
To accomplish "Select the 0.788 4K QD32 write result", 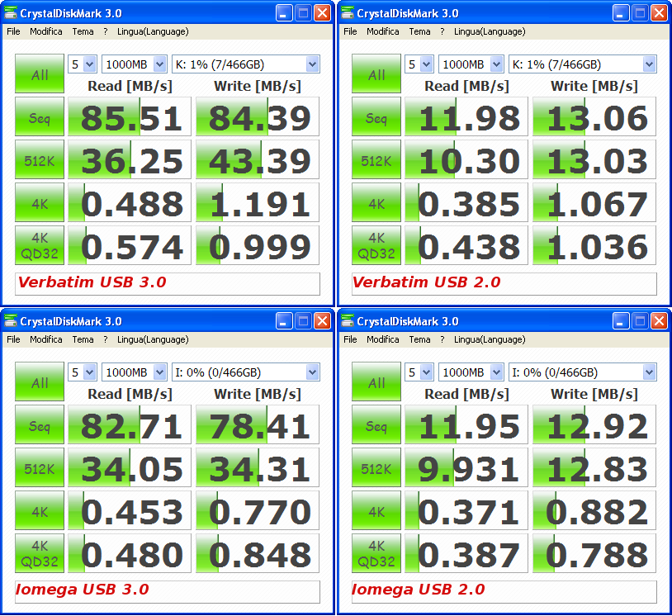I will coord(594,553).
